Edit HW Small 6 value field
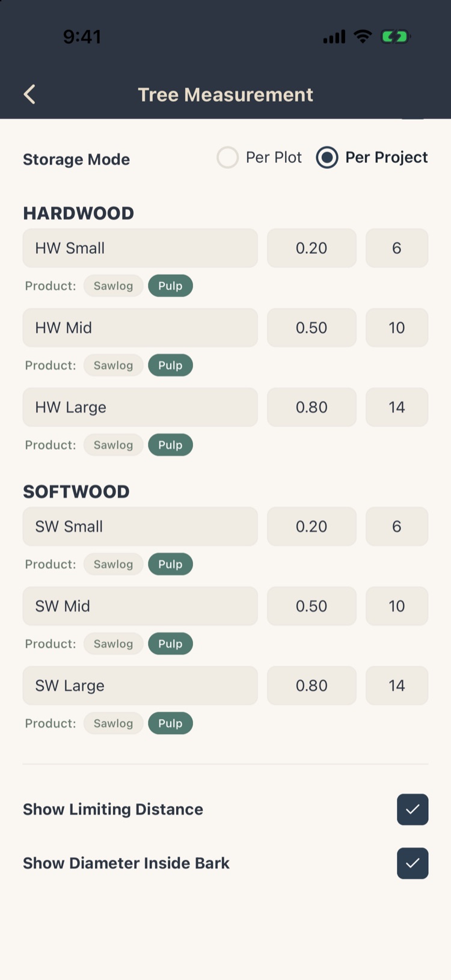The height and width of the screenshot is (980, 451). tap(397, 248)
